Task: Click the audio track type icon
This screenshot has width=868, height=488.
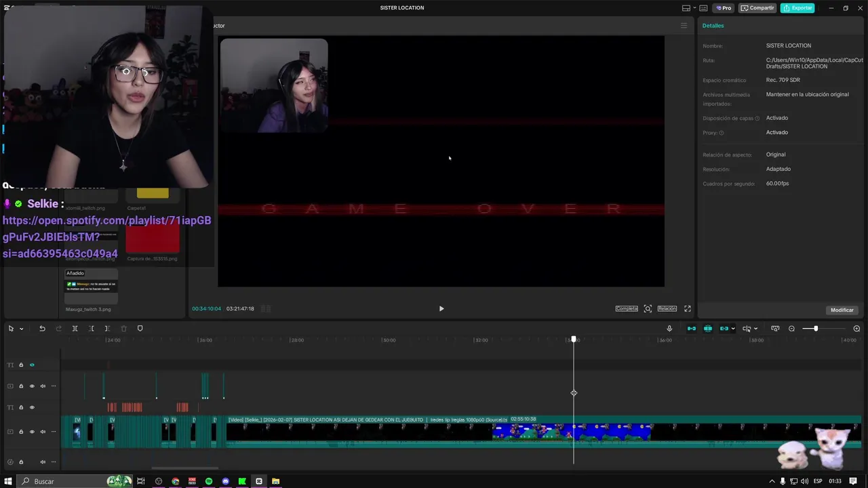Action: tap(10, 462)
